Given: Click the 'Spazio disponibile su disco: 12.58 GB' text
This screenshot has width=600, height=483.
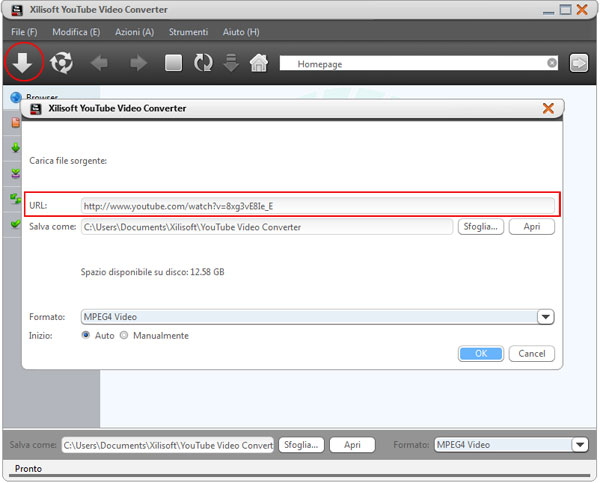Looking at the screenshot, I should (x=152, y=272).
